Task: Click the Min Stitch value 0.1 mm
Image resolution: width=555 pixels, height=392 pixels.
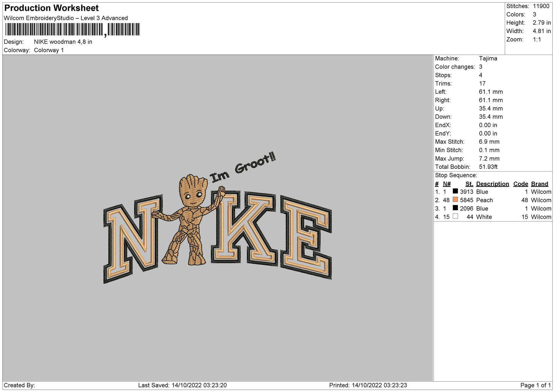Action: [489, 150]
